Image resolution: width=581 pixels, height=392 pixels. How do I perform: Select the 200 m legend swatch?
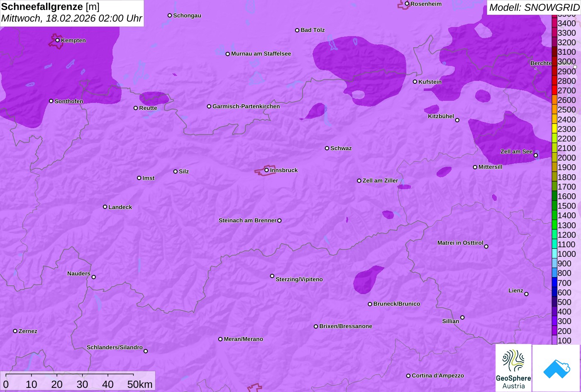(554, 331)
